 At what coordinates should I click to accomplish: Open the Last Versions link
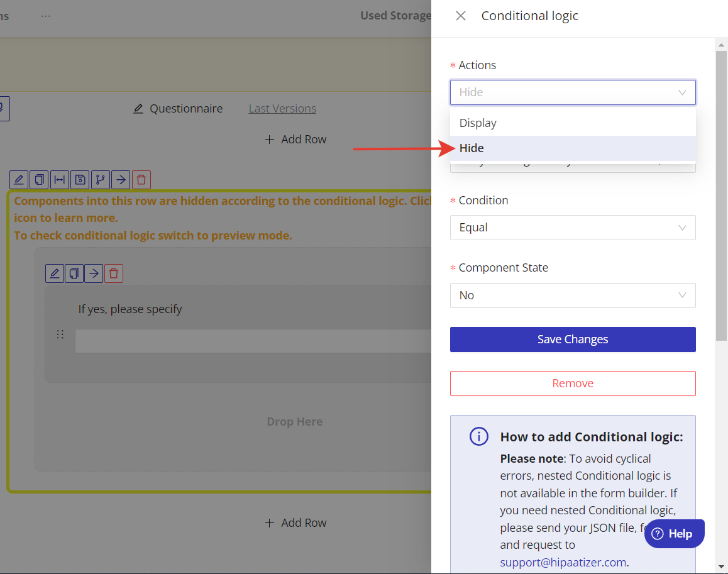282,109
